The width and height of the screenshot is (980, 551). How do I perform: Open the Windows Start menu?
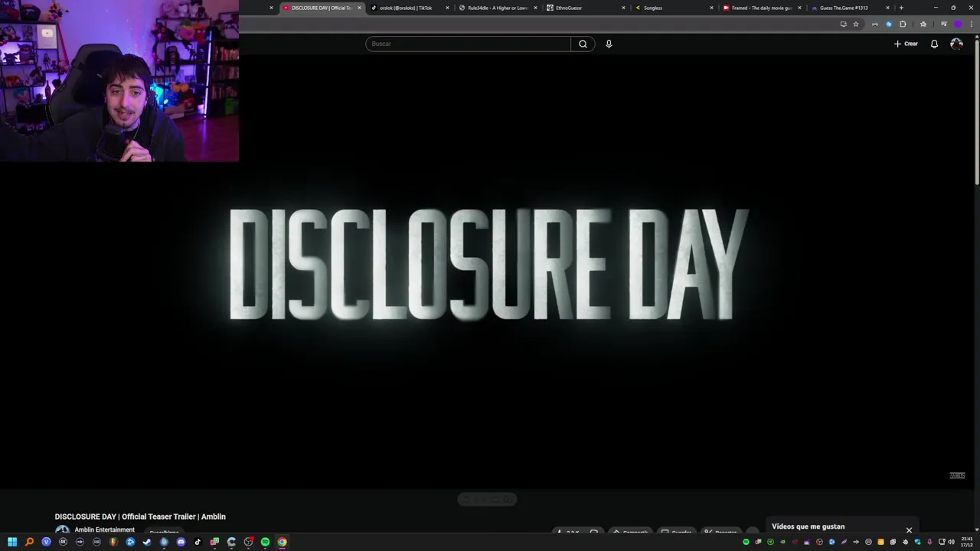click(12, 542)
